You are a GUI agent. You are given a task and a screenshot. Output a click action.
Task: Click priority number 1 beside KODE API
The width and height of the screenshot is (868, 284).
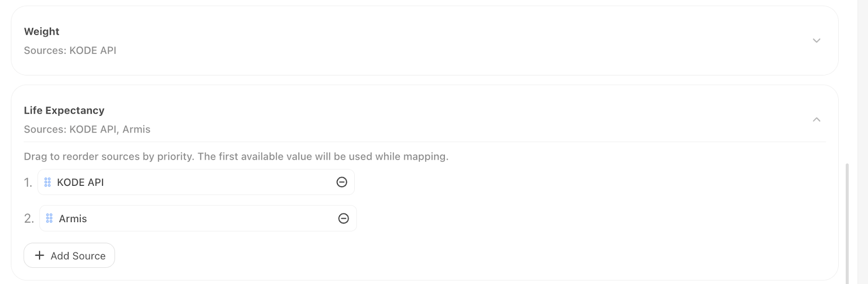click(x=28, y=182)
